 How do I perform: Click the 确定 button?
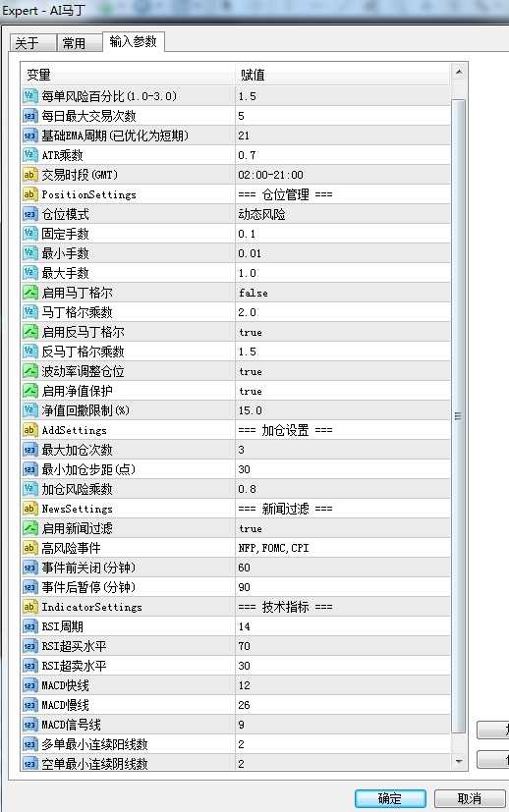point(390,798)
